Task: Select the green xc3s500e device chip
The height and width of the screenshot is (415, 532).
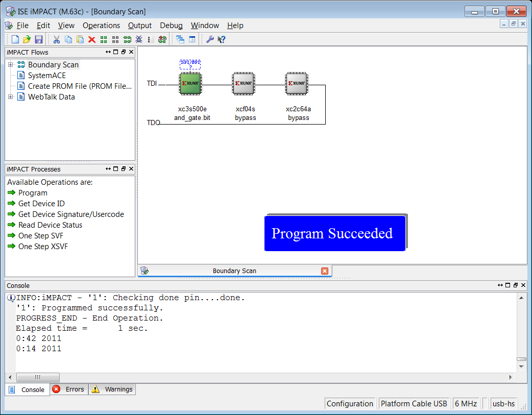Action: (190, 84)
